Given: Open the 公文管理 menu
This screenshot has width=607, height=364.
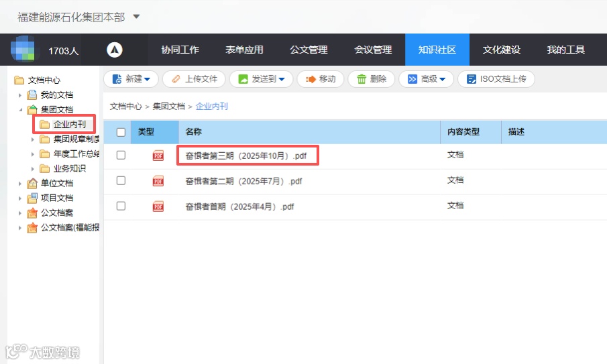Looking at the screenshot, I should [x=309, y=50].
